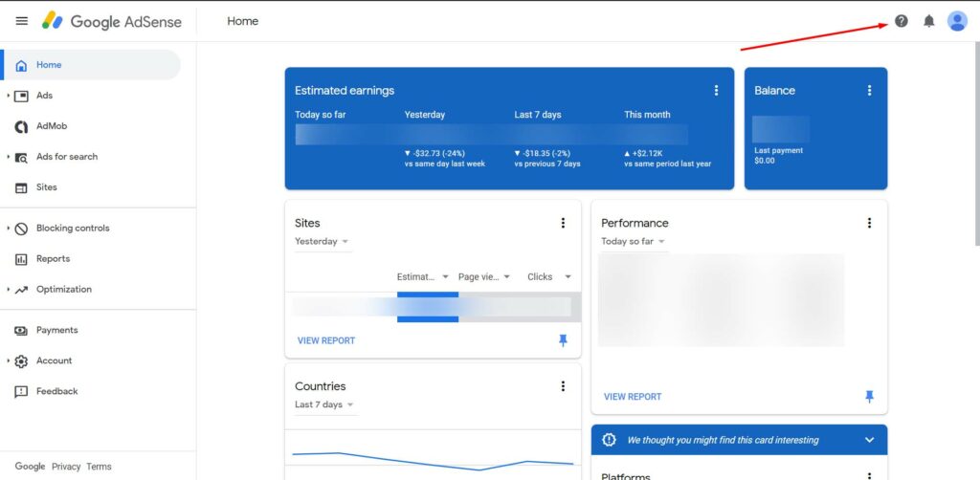Image resolution: width=980 pixels, height=480 pixels.
Task: Click the AdMob icon in sidebar
Action: 21,127
